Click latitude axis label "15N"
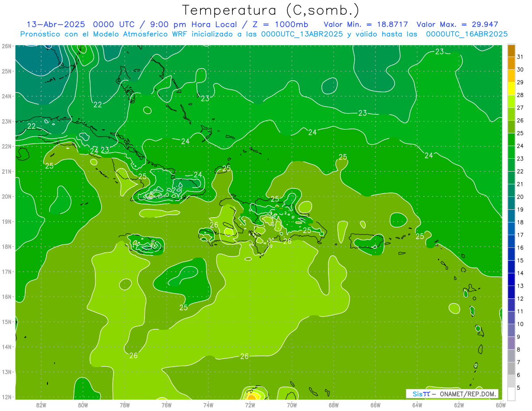 tap(7, 322)
